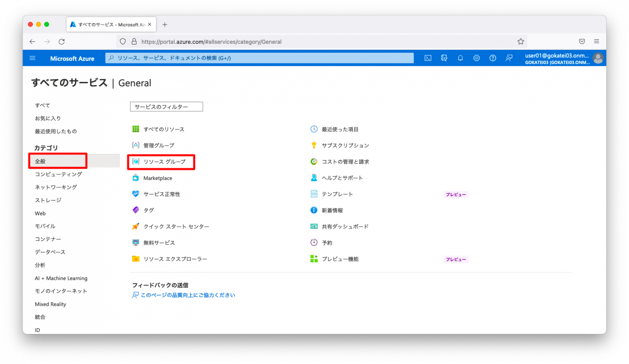Open portal settings gear
This screenshot has height=364, width=629.
tap(477, 58)
